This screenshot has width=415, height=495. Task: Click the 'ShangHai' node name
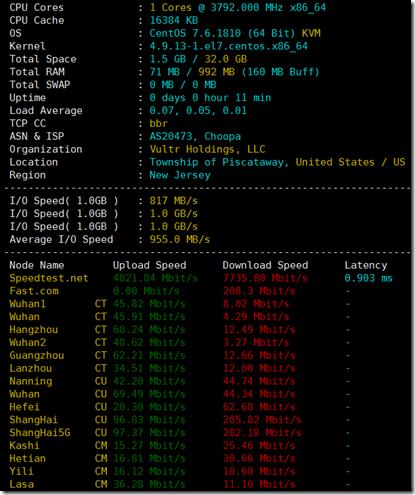tap(34, 420)
